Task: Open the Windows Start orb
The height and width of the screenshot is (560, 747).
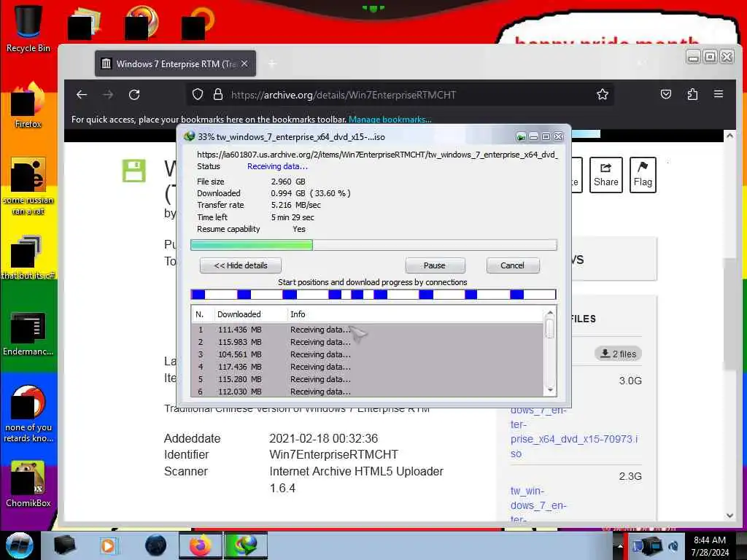Action: click(20, 545)
